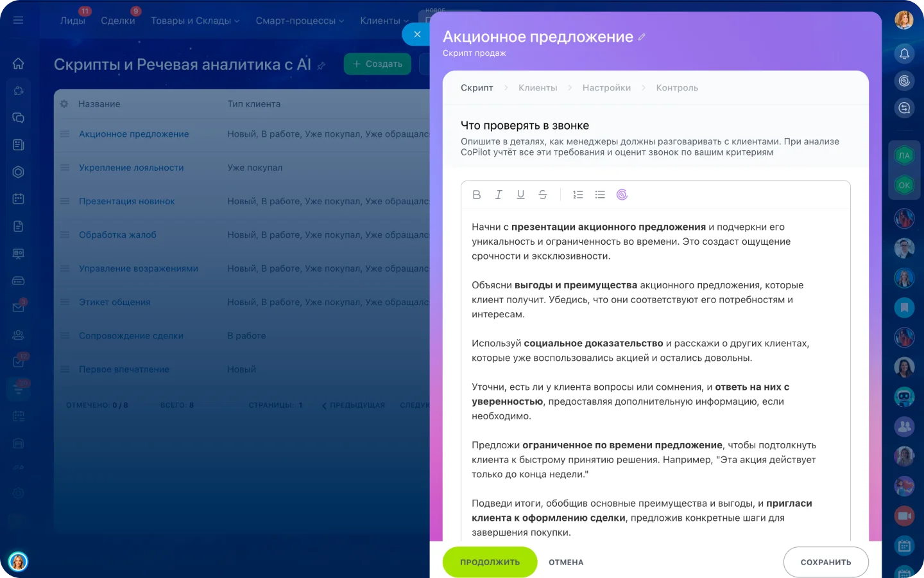Image resolution: width=924 pixels, height=578 pixels.
Task: Apply italic formatting in the script editor
Action: [499, 195]
